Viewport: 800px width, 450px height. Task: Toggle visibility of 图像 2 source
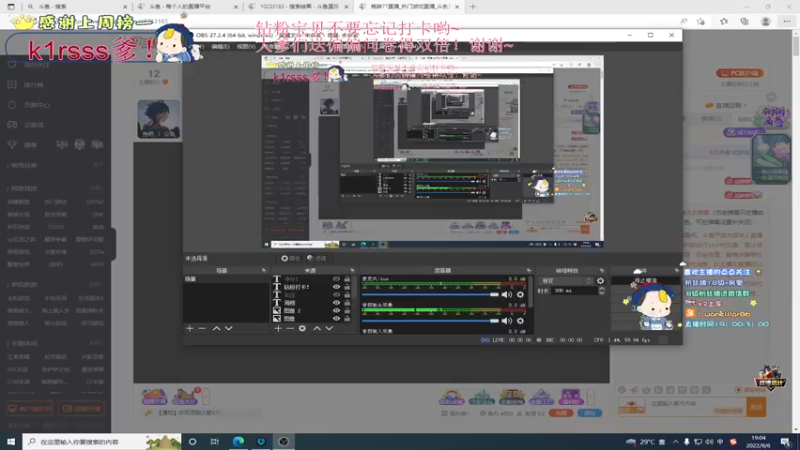336,311
